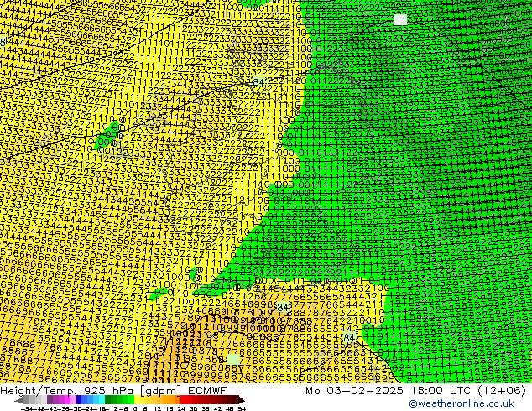Click the 84 contour label beside the green area
Screen dimensions: 532x411
(349, 337)
